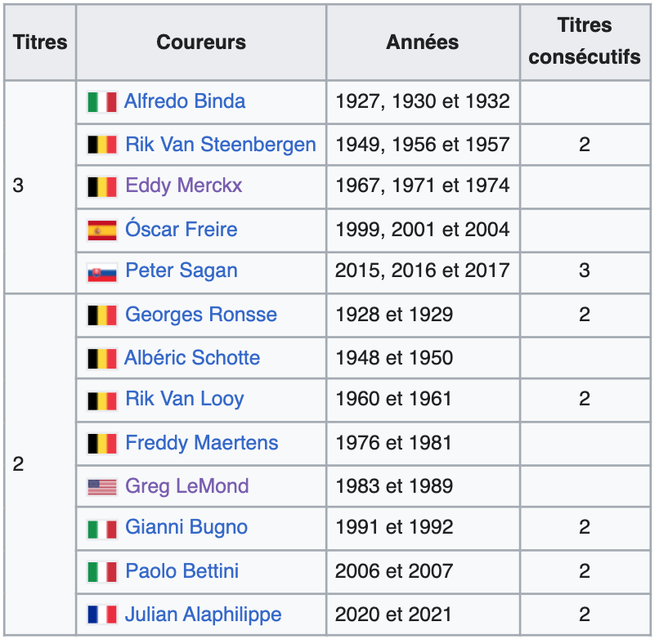The image size is (659, 644).
Task: Click the Coureurs column header
Action: tap(201, 42)
